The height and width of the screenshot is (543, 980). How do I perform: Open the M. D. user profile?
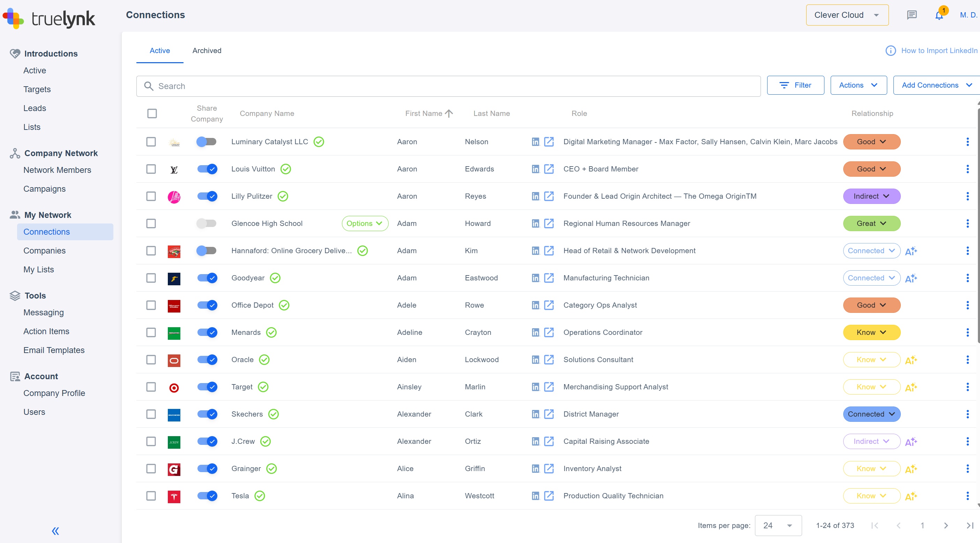968,15
